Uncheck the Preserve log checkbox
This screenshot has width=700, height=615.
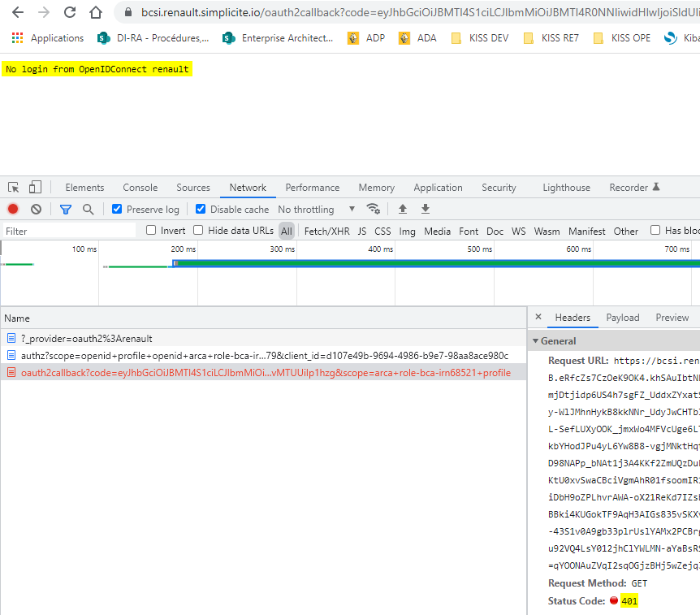117,209
